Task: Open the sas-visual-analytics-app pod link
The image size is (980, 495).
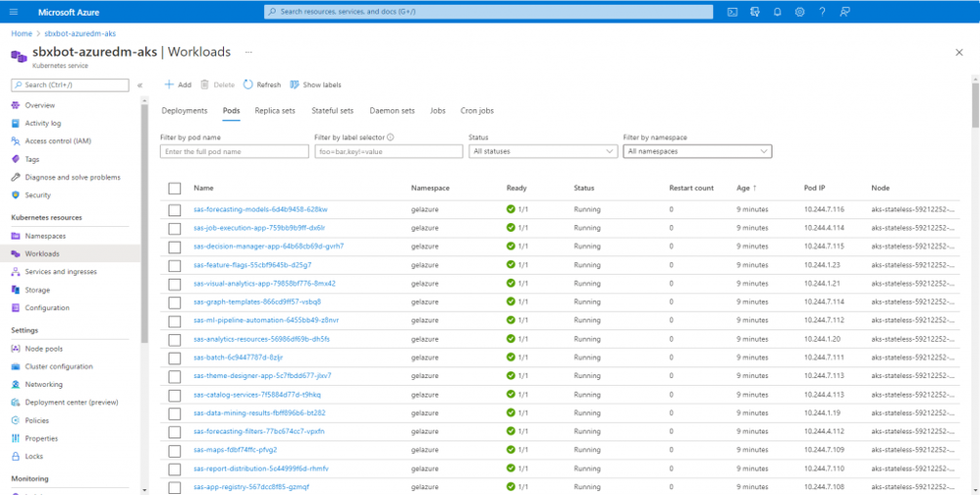Action: pos(264,284)
